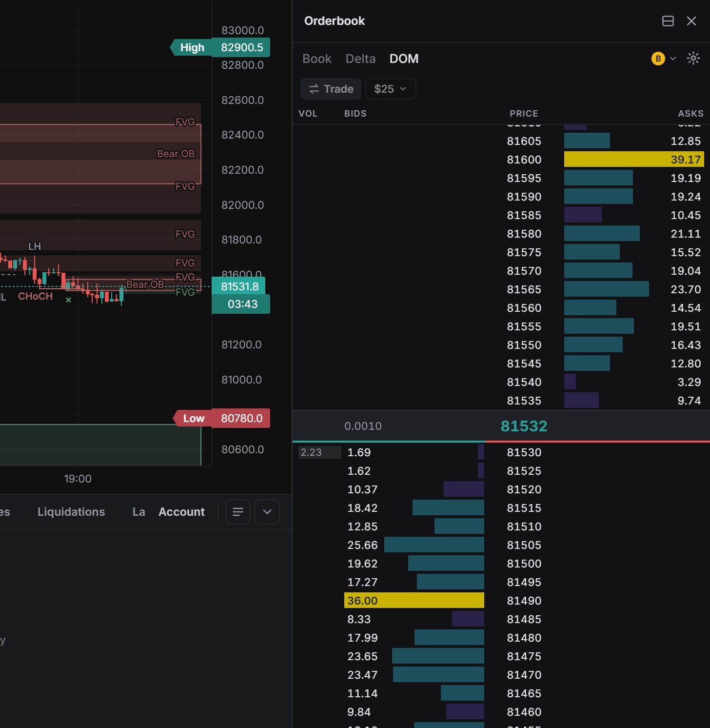Click the bid size 25.66 at 81505
This screenshot has height=728, width=710.
(x=362, y=545)
